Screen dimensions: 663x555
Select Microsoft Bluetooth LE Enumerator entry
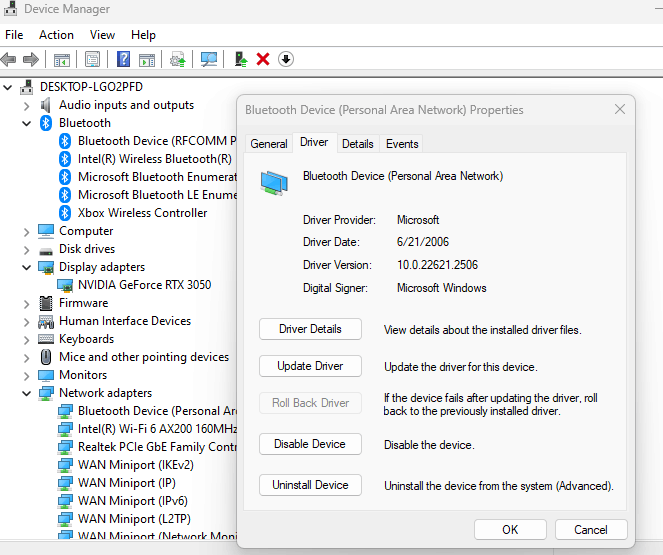157,195
